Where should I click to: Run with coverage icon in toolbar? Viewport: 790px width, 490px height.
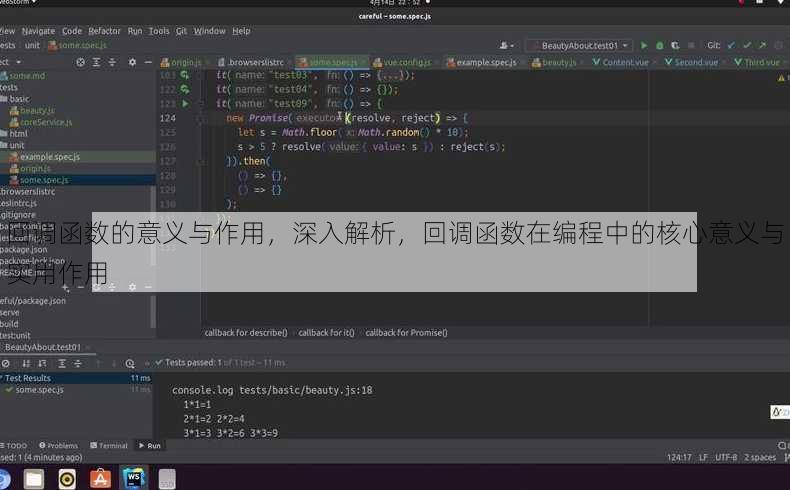pyautogui.click(x=675, y=45)
